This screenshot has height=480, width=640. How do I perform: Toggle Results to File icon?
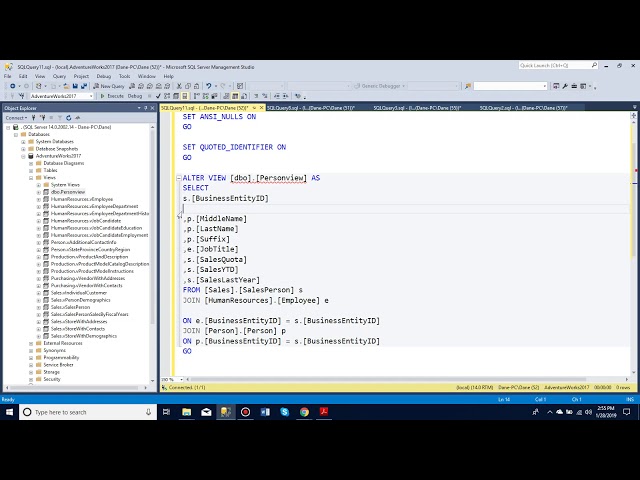pyautogui.click(x=244, y=96)
